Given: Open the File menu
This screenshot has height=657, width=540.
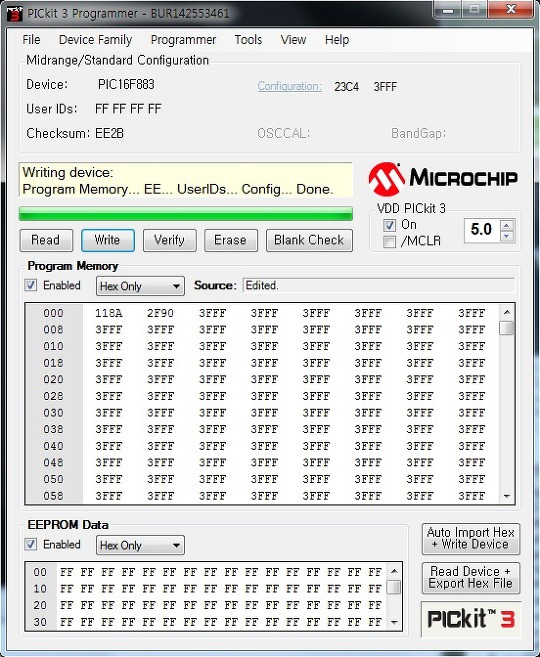Looking at the screenshot, I should (x=31, y=40).
